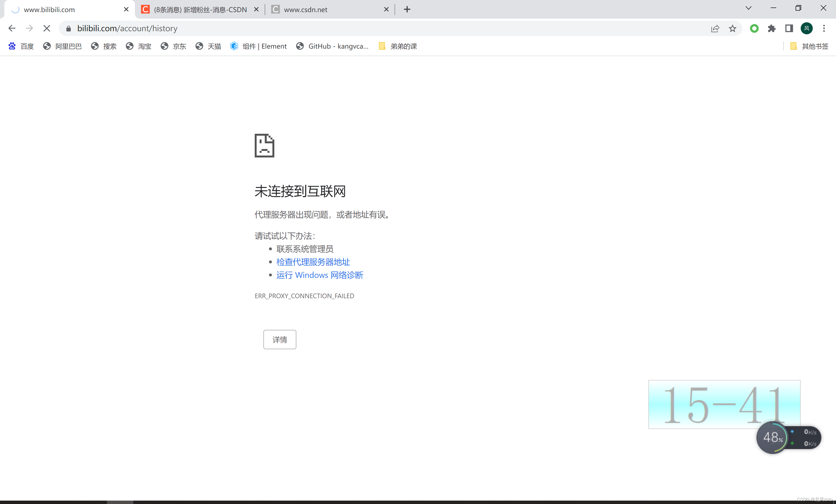Image resolution: width=836 pixels, height=504 pixels.
Task: Open the side panel icon beside extensions
Action: 789,29
